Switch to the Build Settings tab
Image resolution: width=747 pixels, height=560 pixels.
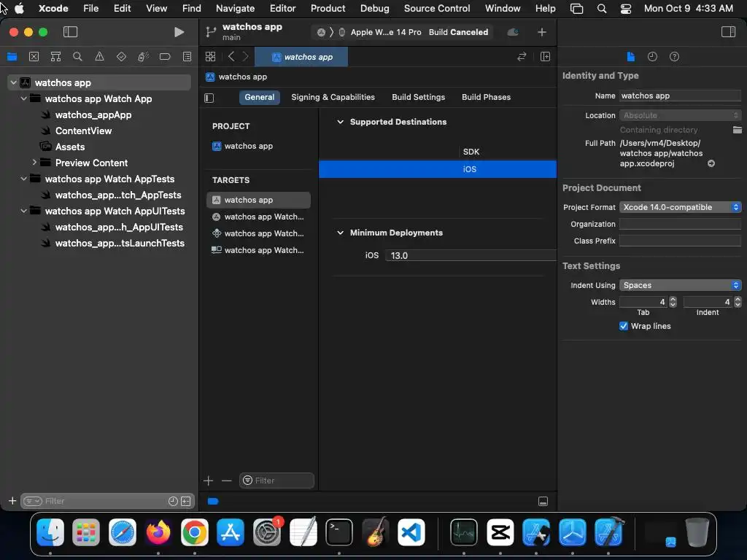click(x=418, y=97)
